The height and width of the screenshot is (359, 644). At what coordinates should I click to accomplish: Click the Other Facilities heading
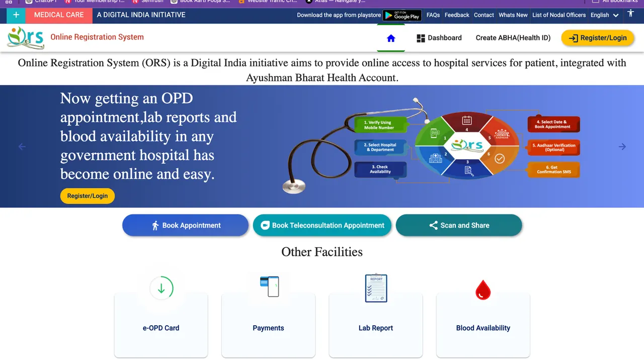[322, 252]
